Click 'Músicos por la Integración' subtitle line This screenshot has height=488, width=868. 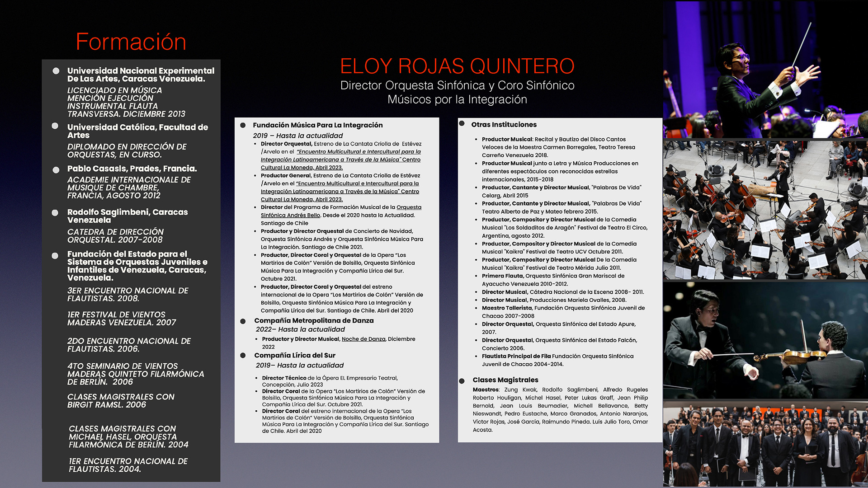click(x=457, y=99)
